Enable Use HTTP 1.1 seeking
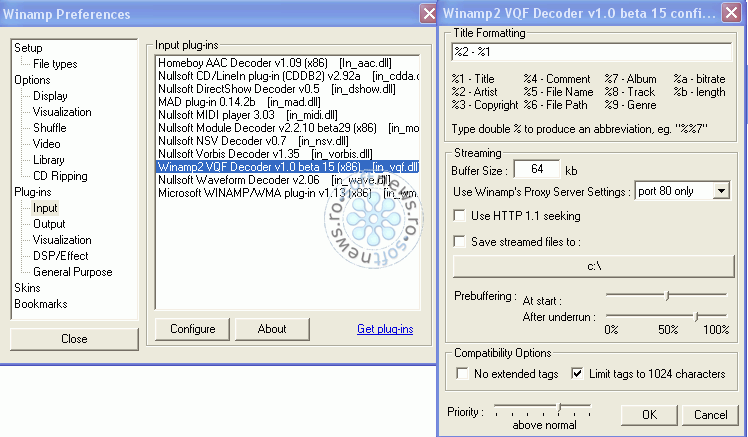This screenshot has width=748, height=437. click(459, 216)
